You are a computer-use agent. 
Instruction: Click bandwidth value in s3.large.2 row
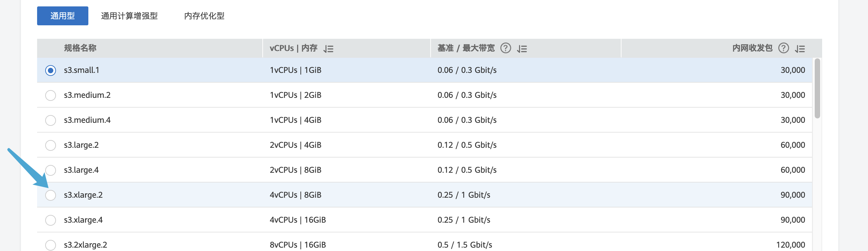tap(467, 145)
